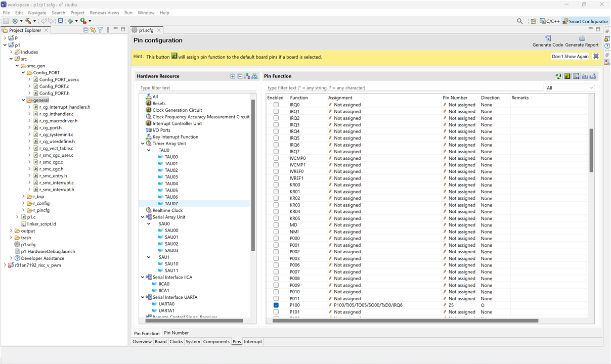This screenshot has height=364, width=611.
Task: Enable the IRQ0 pin function checkbox
Action: click(x=276, y=105)
